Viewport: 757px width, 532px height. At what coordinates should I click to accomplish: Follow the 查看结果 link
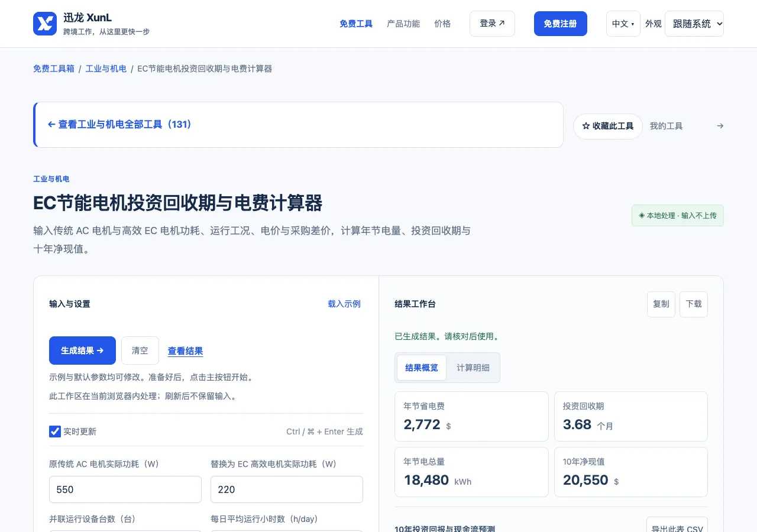[186, 351]
